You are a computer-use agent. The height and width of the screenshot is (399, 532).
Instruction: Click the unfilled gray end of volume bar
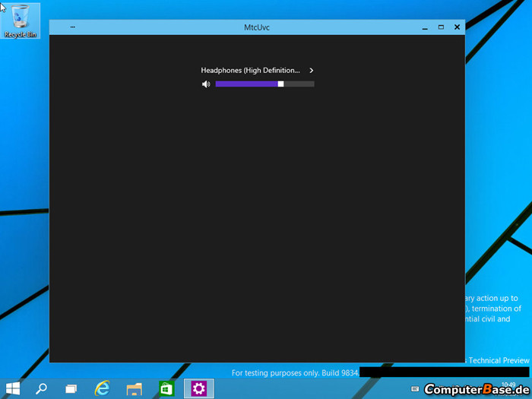coord(299,84)
